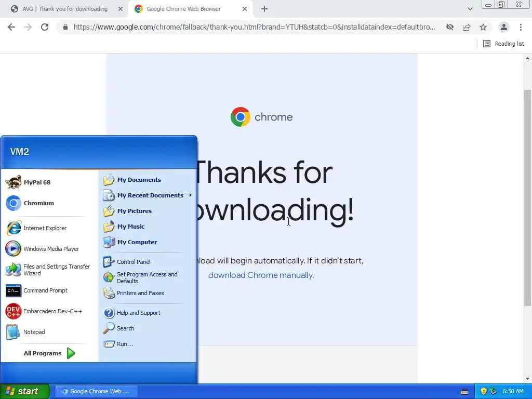Open Command Prompt
The width and height of the screenshot is (532, 399).
(46, 290)
